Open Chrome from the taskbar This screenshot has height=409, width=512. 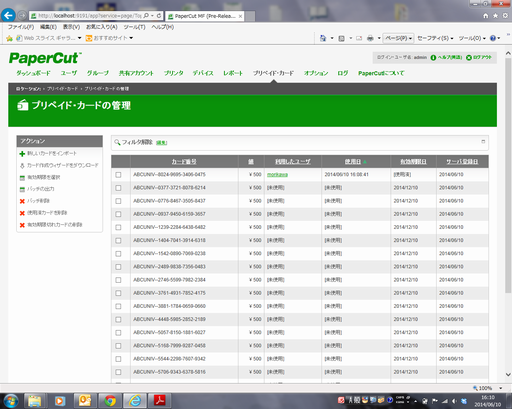point(110,400)
